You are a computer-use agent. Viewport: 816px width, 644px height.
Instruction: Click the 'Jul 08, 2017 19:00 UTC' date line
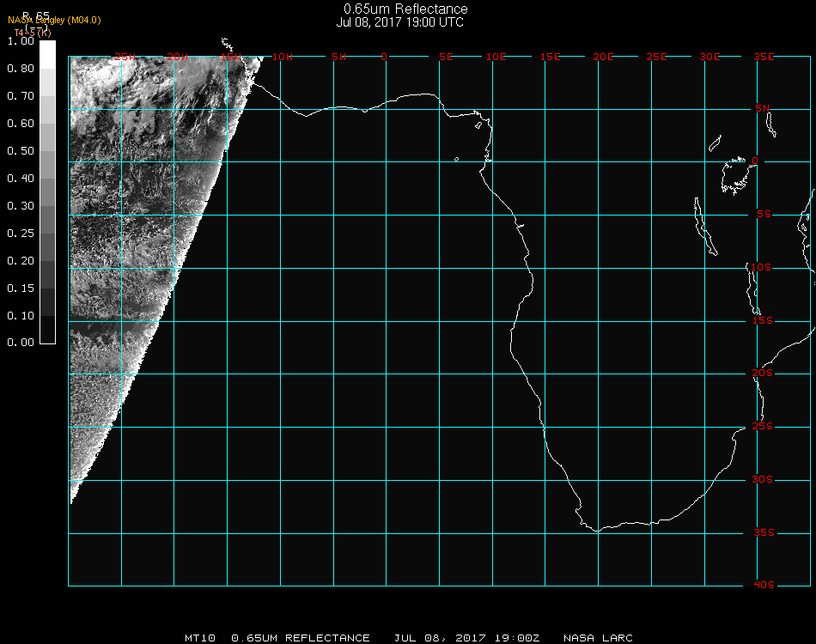399,22
